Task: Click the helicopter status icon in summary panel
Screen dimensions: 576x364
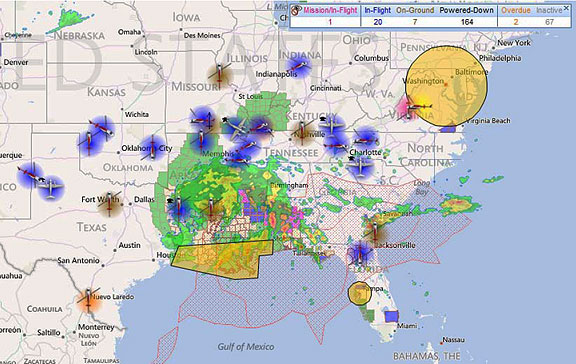Action: click(296, 11)
